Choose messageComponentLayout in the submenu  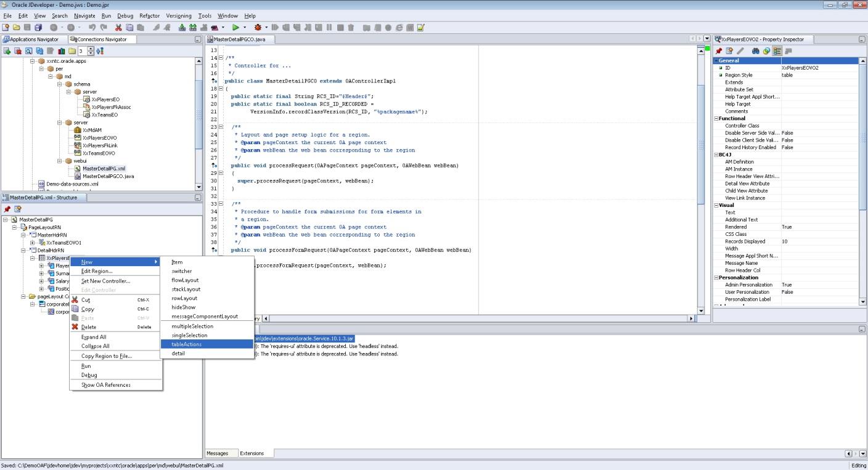click(x=207, y=317)
